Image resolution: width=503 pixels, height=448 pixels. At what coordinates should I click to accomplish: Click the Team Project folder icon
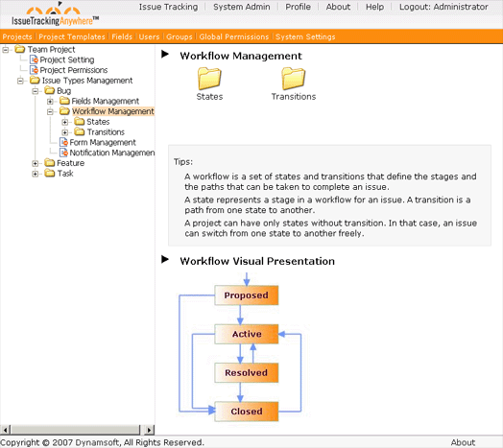coord(20,49)
